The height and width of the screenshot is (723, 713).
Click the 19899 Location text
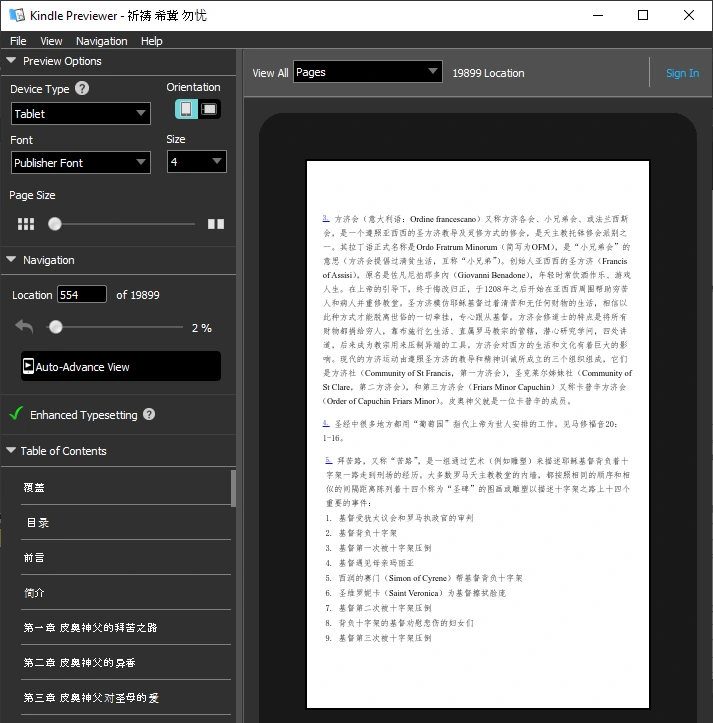(488, 73)
